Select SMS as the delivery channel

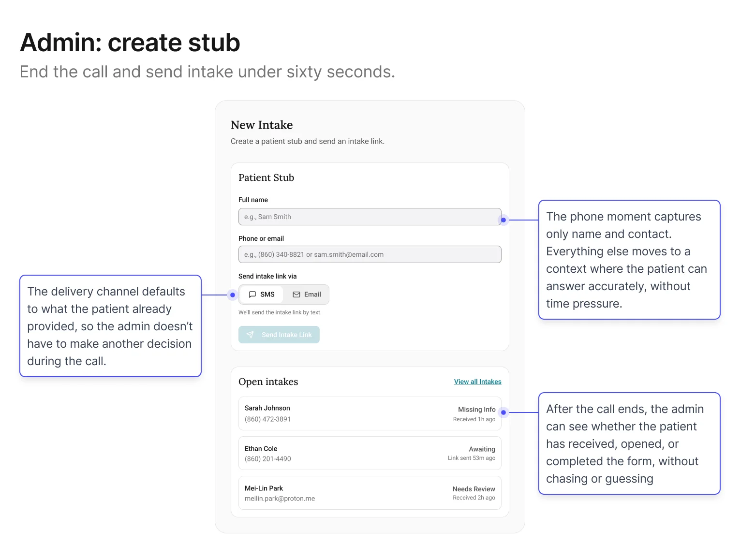click(x=262, y=295)
